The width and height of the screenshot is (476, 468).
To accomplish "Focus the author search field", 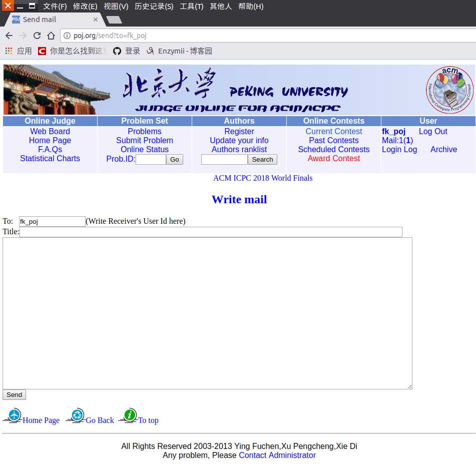I will click(224, 159).
